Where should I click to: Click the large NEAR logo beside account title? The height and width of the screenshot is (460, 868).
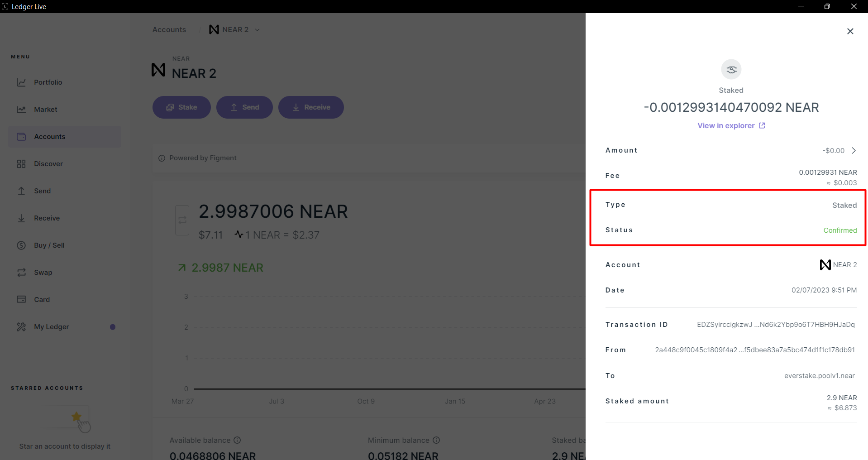point(158,70)
